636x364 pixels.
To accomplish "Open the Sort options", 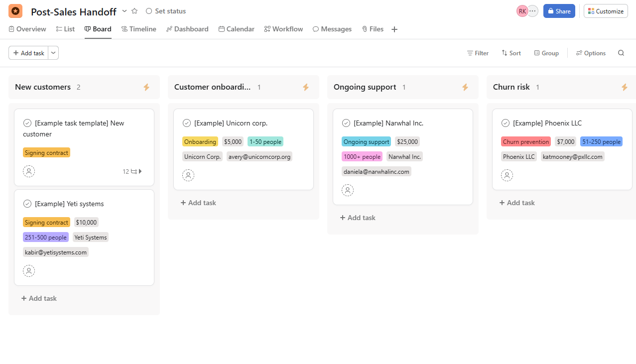I will point(511,53).
